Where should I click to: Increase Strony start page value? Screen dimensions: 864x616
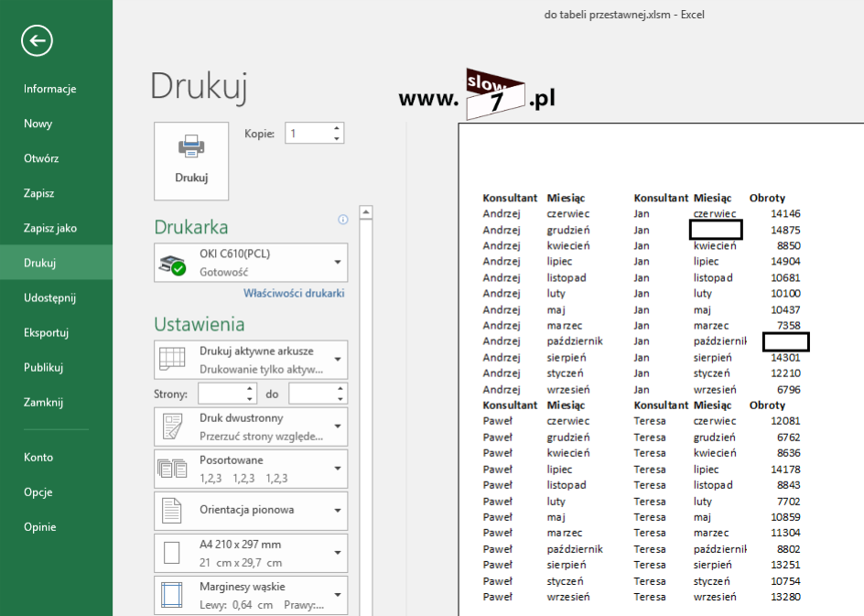click(x=250, y=390)
